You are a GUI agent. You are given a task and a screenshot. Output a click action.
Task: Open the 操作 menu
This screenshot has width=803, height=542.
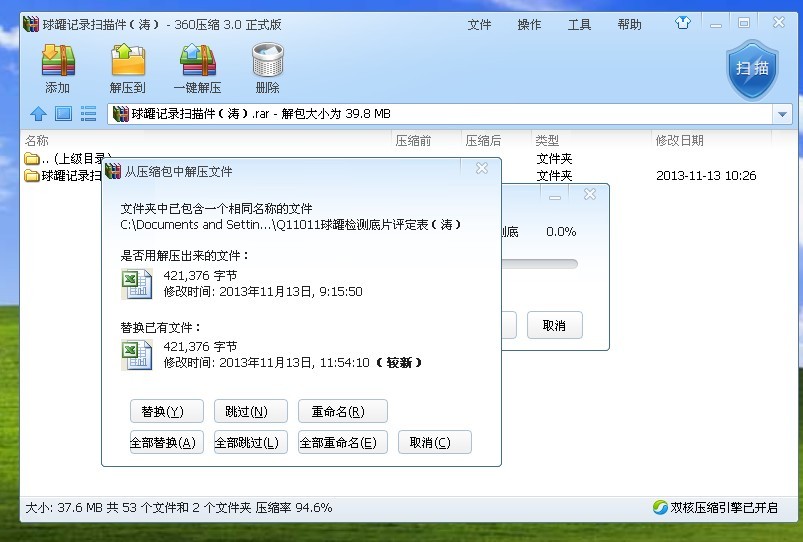coord(530,25)
